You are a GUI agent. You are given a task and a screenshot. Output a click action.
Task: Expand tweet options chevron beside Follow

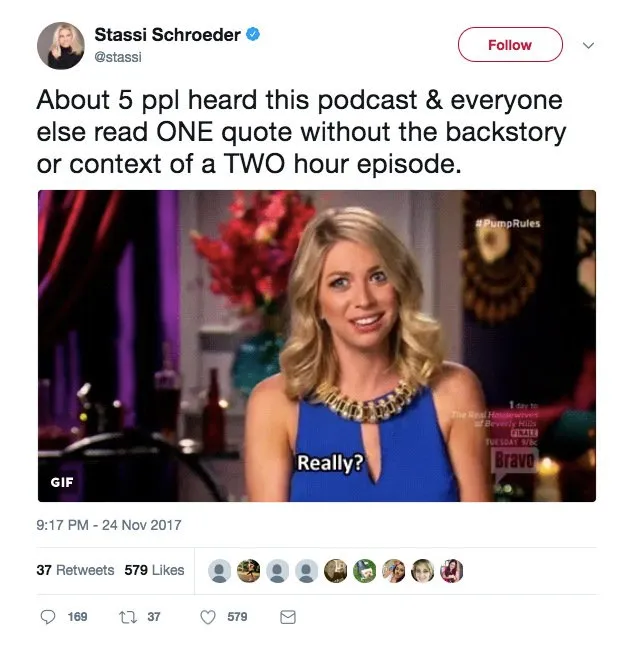point(588,45)
